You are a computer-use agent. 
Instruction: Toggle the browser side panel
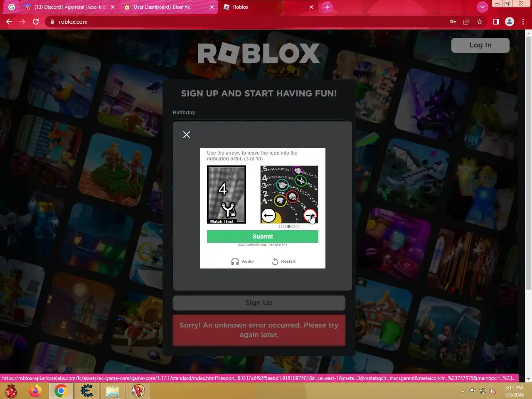coord(496,22)
